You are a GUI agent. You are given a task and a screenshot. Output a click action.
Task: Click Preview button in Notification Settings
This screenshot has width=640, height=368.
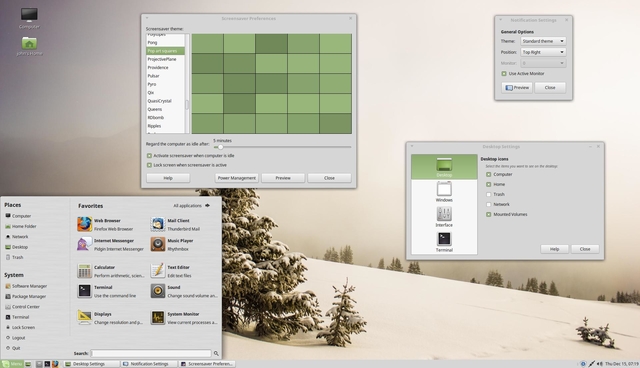point(517,87)
